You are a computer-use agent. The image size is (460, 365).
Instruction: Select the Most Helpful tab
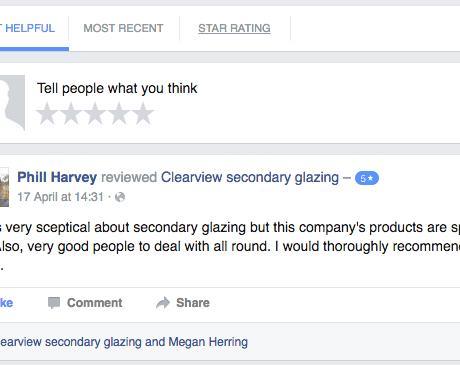pos(28,28)
